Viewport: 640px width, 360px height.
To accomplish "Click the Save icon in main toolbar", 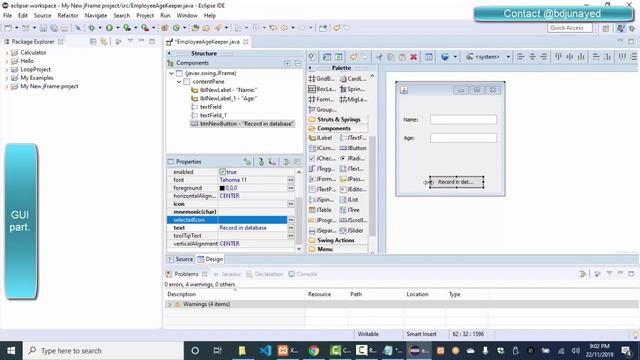I will click(43, 28).
